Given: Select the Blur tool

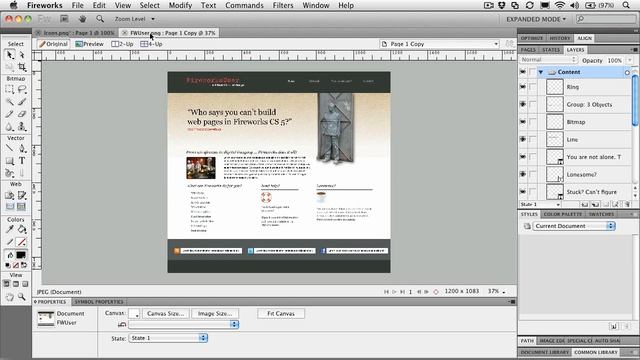Looking at the screenshot, I should 10,127.
